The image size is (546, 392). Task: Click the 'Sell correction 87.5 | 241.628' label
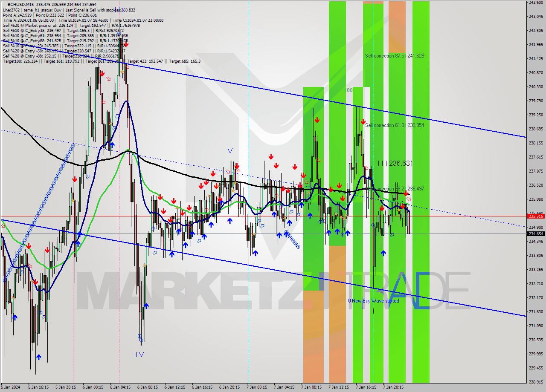coord(395,56)
